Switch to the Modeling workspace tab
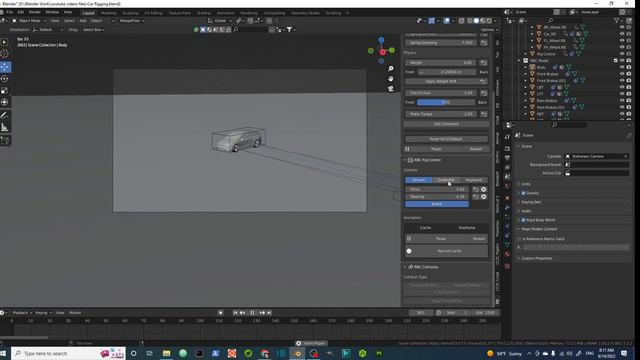Image resolution: width=640 pixels, height=360 pixels. tap(109, 13)
